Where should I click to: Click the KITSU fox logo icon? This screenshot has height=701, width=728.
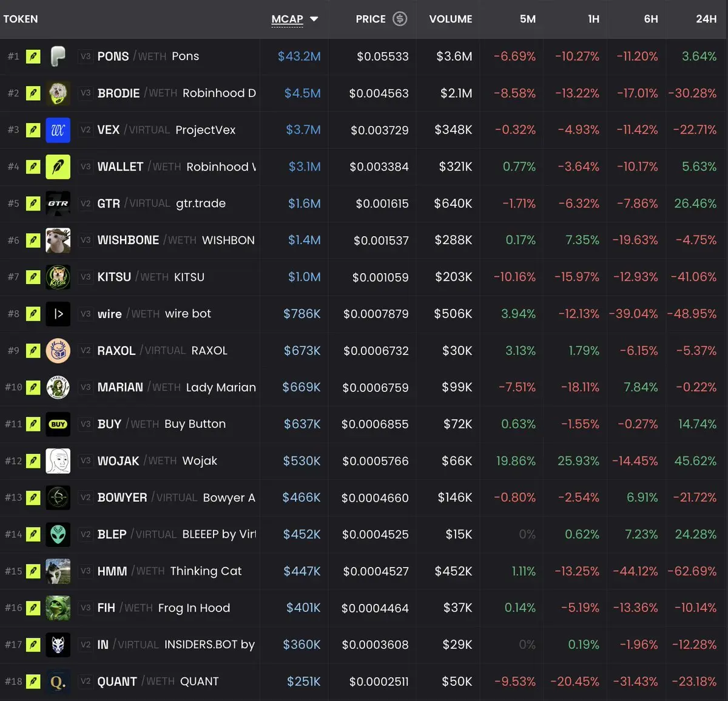(58, 277)
